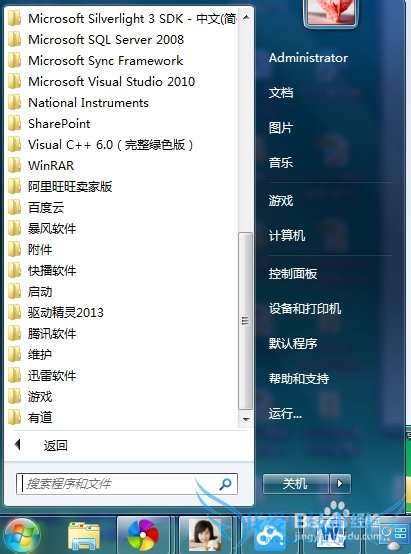This screenshot has height=554, width=411.
Task: Click the Administrator user picture
Action: [331, 12]
